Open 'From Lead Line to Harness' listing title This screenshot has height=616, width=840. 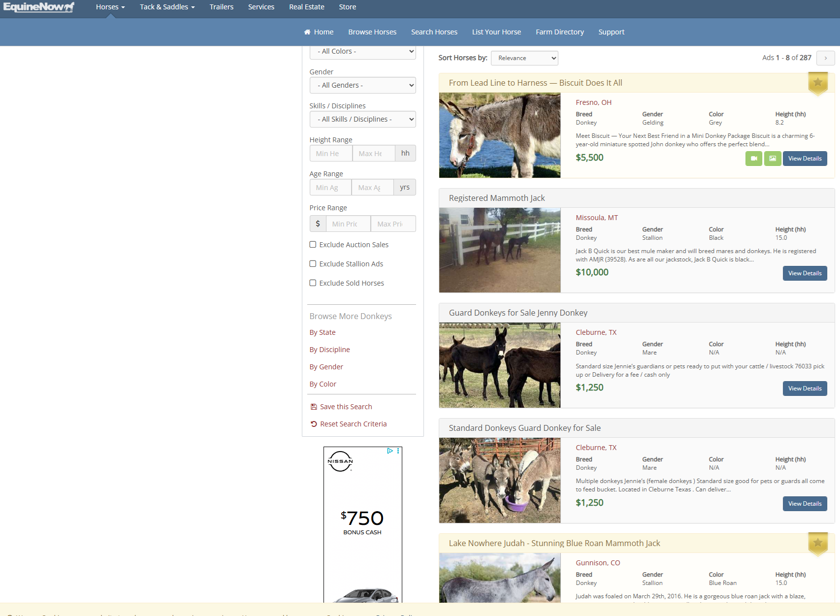(x=536, y=83)
